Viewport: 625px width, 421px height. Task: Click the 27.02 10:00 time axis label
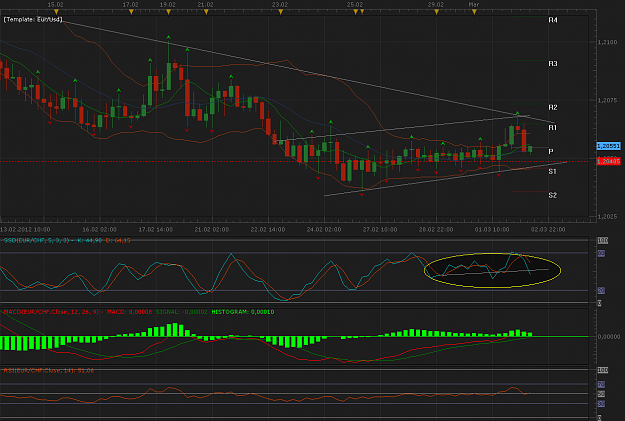pyautogui.click(x=380, y=230)
